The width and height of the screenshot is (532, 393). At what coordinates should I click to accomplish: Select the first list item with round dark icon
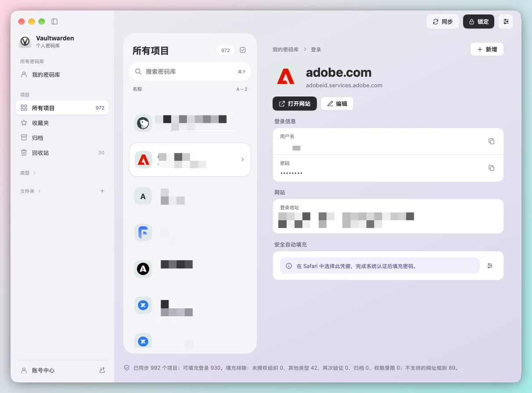[x=190, y=124]
